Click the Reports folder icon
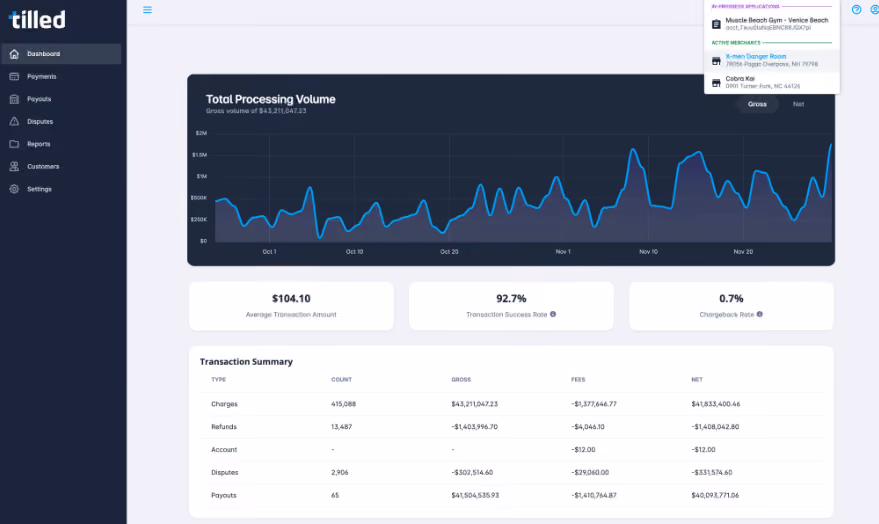The width and height of the screenshot is (879, 524). click(14, 144)
